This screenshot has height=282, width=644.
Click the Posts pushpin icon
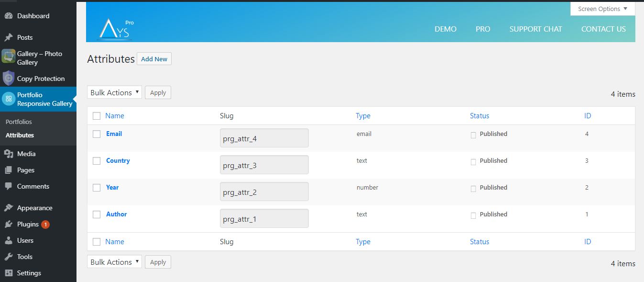tap(8, 37)
